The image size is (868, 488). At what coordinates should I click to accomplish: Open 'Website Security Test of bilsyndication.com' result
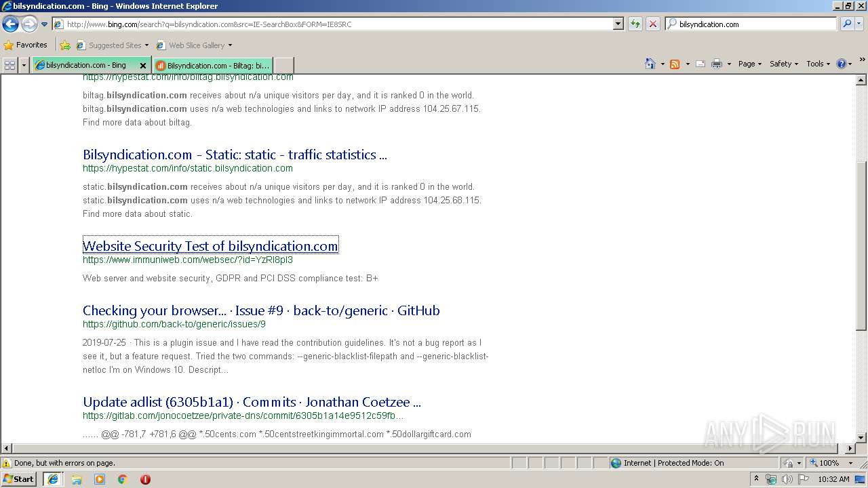210,246
